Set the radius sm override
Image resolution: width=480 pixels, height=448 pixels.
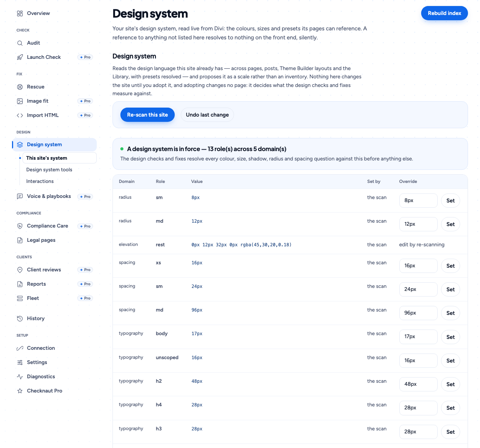pos(450,201)
